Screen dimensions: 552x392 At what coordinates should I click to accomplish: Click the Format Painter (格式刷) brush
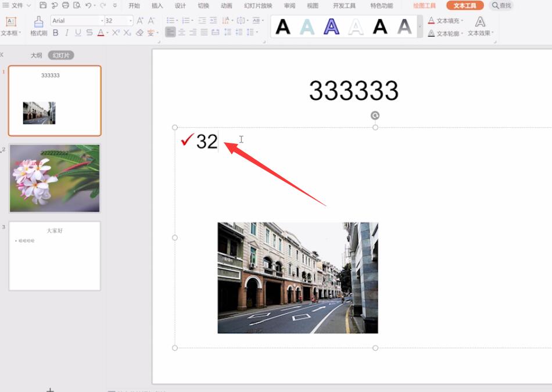tap(39, 26)
